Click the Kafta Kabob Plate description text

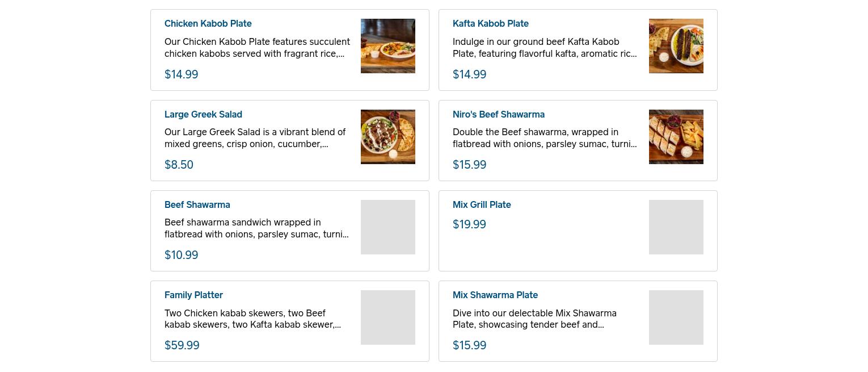544,48
